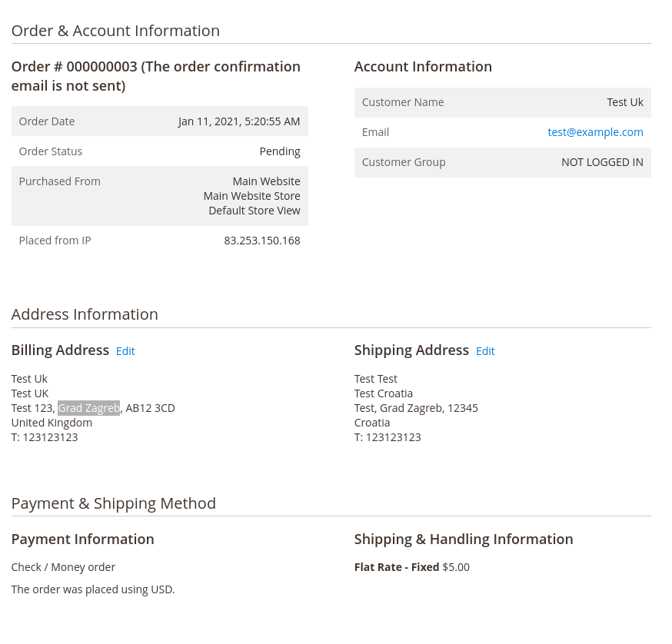The width and height of the screenshot is (672, 644).
Task: Select the Check / Money order payment text
Action: tap(63, 566)
